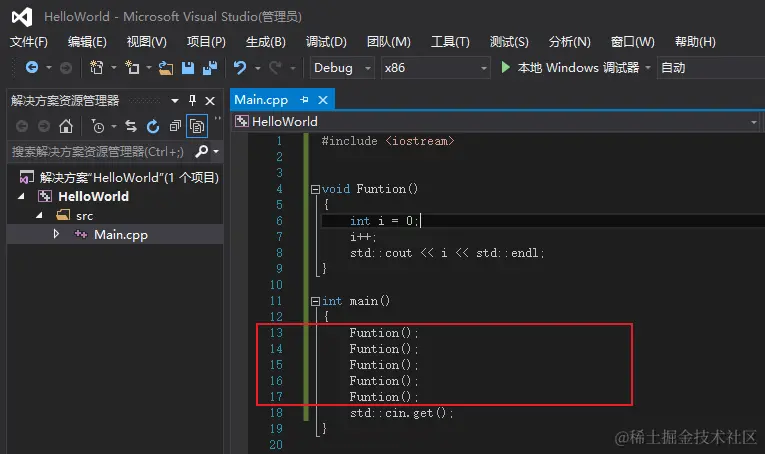Click the Undo toolbar icon
This screenshot has height=454, width=765.
point(240,67)
